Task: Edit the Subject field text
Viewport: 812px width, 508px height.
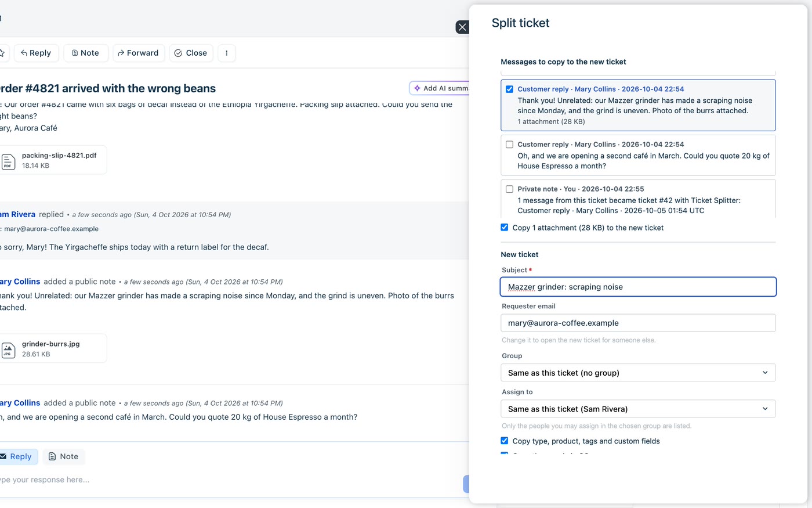Action: 638,287
